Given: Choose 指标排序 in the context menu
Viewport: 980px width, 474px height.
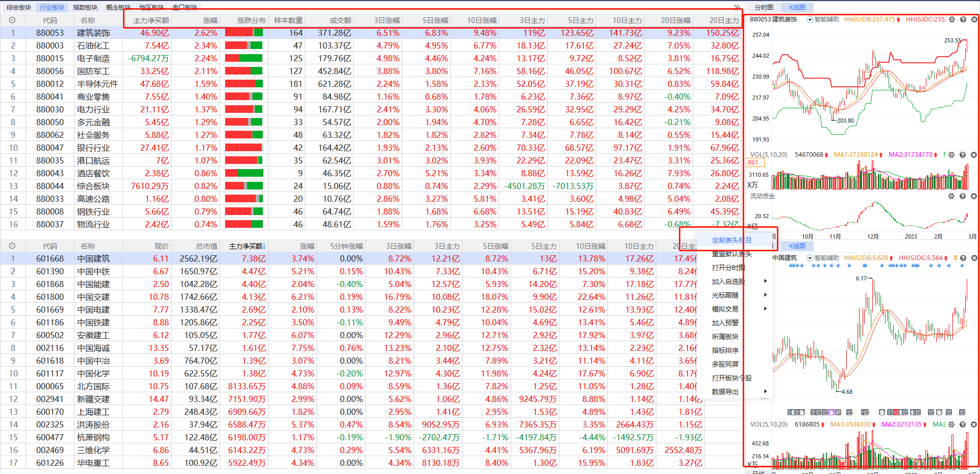Looking at the screenshot, I should [x=725, y=350].
